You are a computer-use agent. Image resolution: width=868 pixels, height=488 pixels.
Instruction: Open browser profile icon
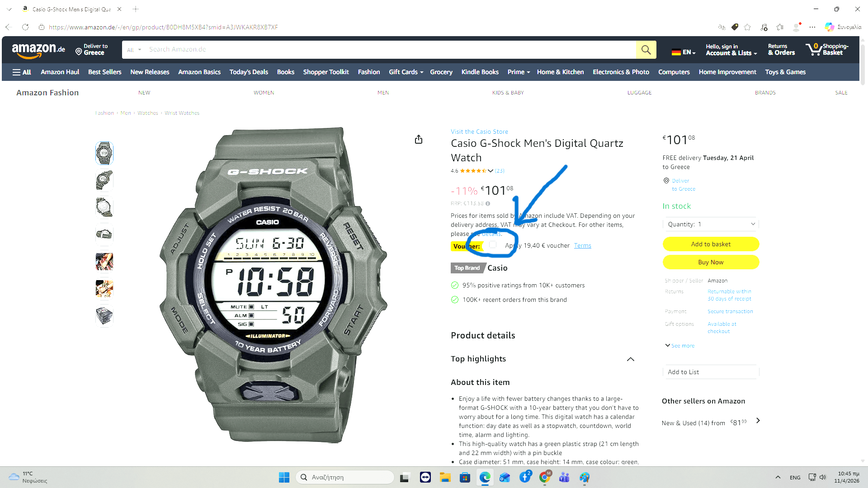click(x=797, y=27)
